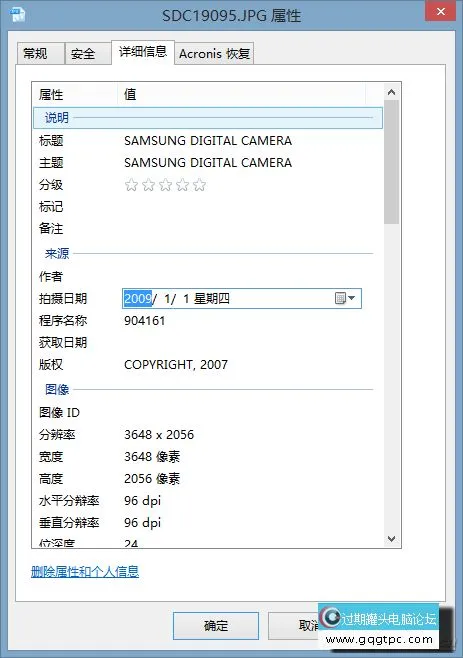463x658 pixels.
Task: Open the 常规 tab
Action: [41, 54]
